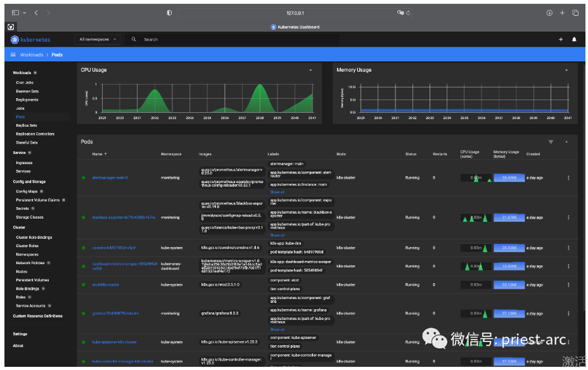
Task: Open Config Maps in sidebar
Action: (27, 191)
